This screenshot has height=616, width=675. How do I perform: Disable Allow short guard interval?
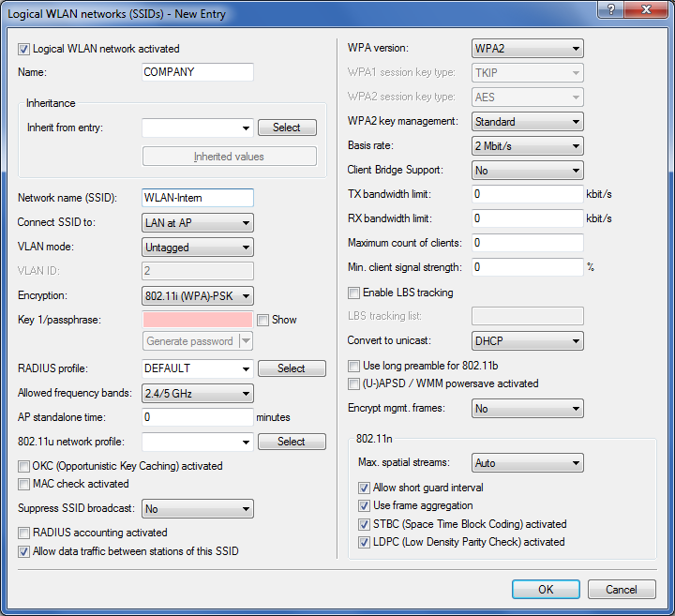point(365,488)
